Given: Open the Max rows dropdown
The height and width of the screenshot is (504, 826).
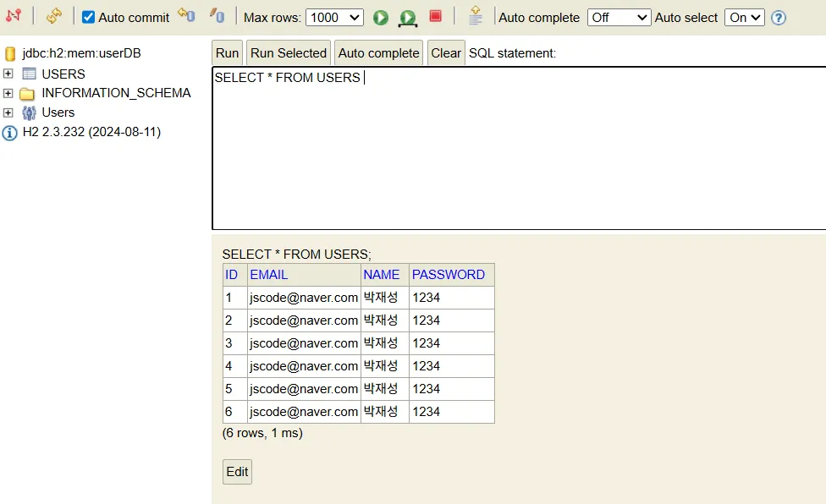Looking at the screenshot, I should [334, 18].
